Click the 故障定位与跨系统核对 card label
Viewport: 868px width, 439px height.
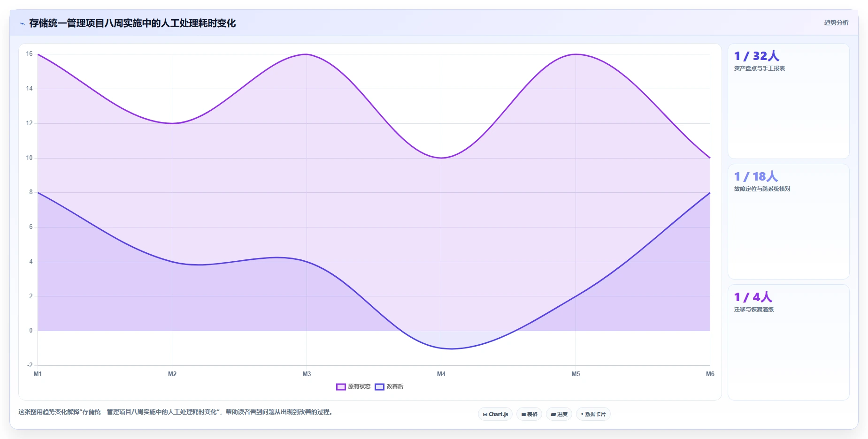click(x=762, y=189)
